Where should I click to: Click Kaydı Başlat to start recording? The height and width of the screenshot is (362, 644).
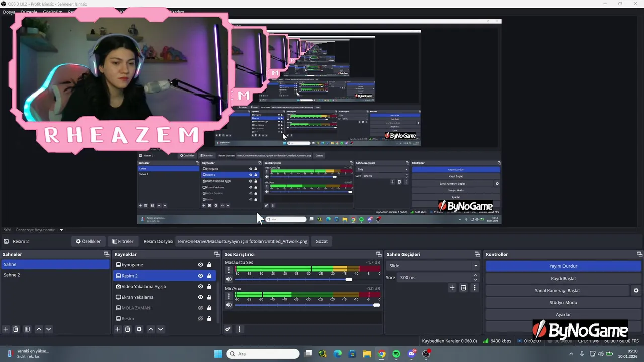[563, 278]
